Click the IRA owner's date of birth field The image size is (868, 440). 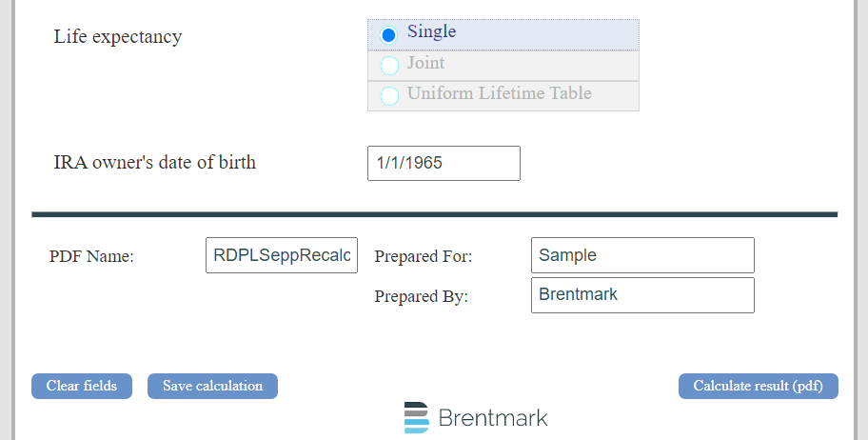444,163
